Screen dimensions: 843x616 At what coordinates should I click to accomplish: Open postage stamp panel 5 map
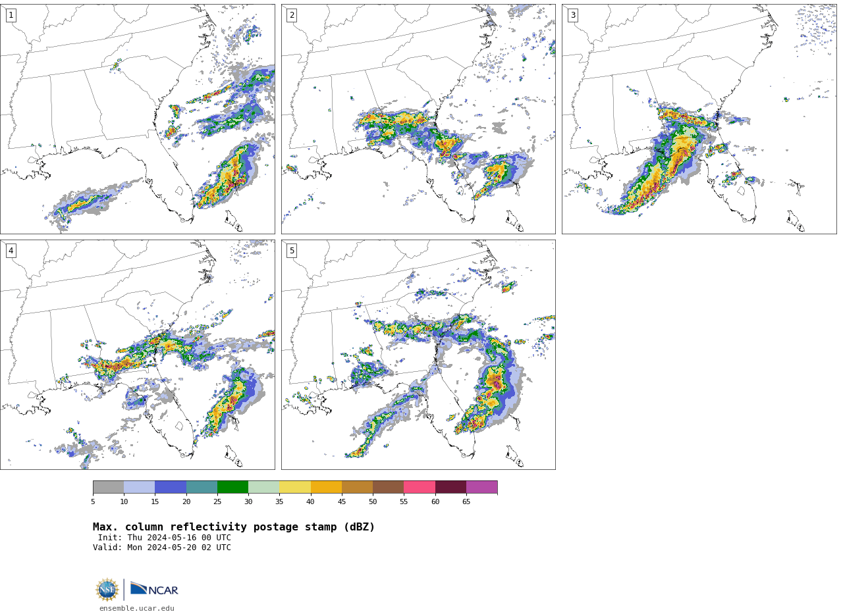tap(418, 355)
